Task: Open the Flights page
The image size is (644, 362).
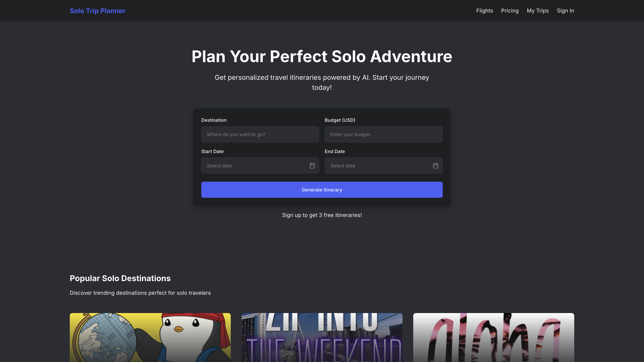Action: [484, 11]
